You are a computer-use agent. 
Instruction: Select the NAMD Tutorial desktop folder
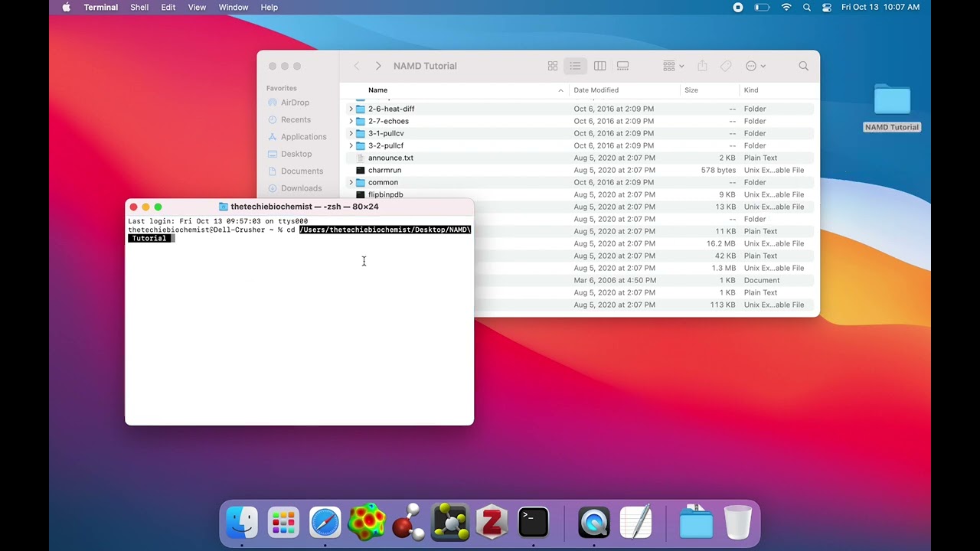coord(892,107)
